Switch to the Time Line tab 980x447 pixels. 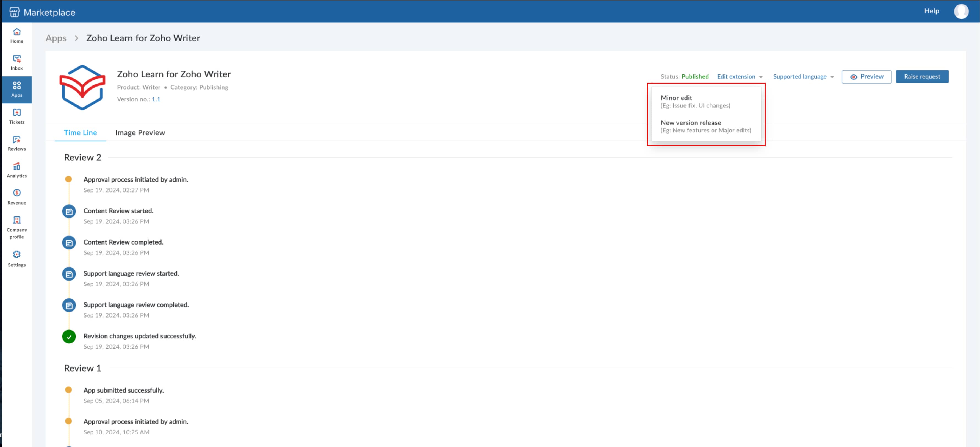point(80,132)
